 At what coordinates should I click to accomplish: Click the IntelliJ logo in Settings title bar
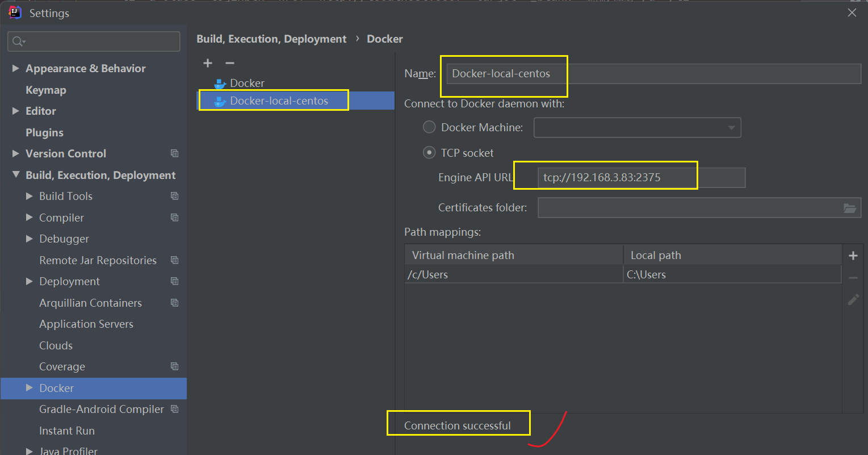15,12
